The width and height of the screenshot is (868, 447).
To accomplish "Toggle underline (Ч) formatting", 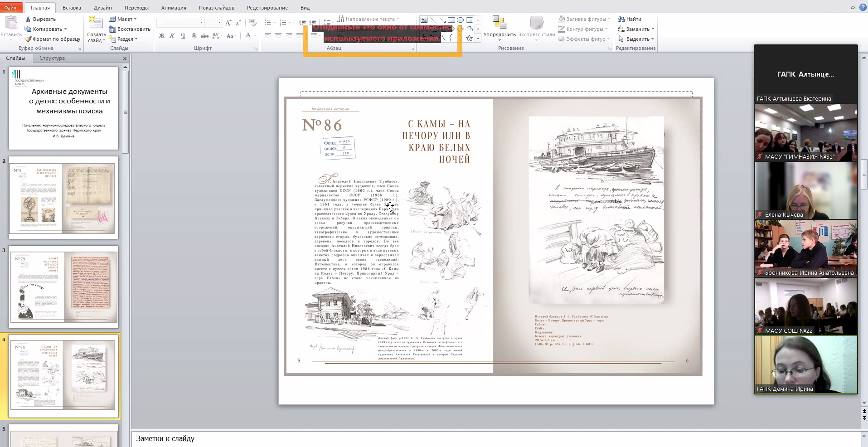I will click(183, 36).
